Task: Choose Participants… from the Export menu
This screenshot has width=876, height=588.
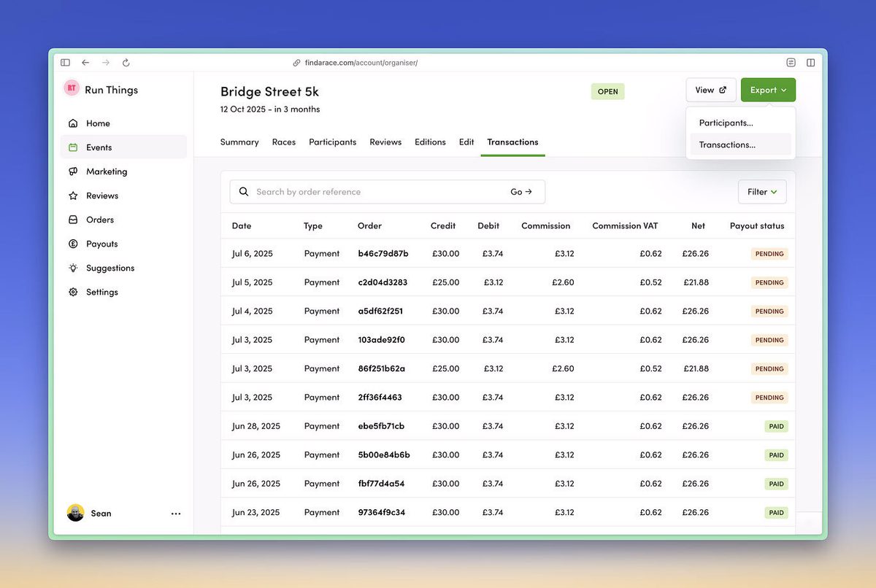Action: tap(726, 123)
